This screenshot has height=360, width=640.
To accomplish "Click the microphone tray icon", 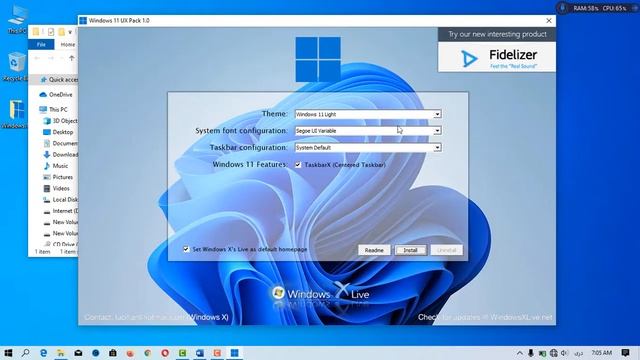I will coord(531,353).
